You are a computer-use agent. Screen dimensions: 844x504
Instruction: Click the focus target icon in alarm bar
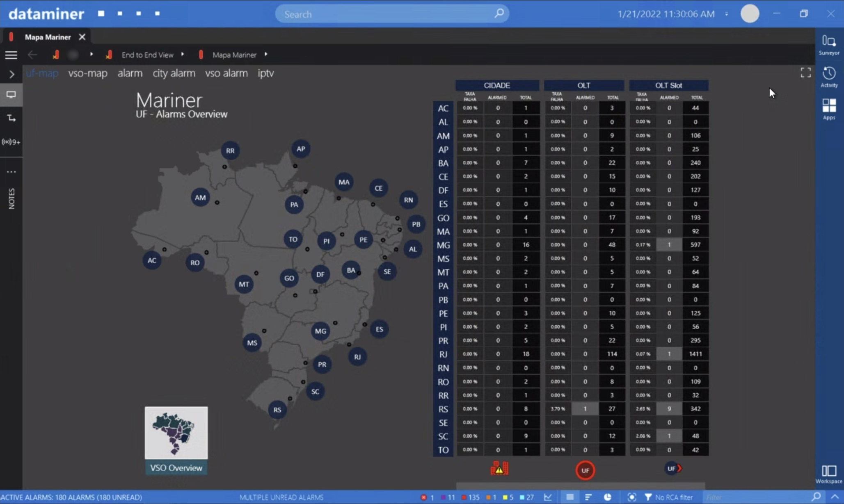coord(631,497)
